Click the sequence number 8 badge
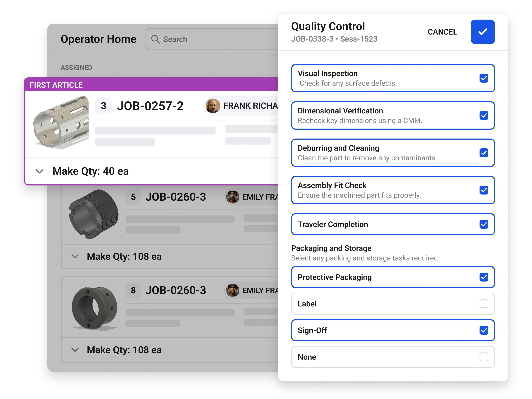 point(133,290)
